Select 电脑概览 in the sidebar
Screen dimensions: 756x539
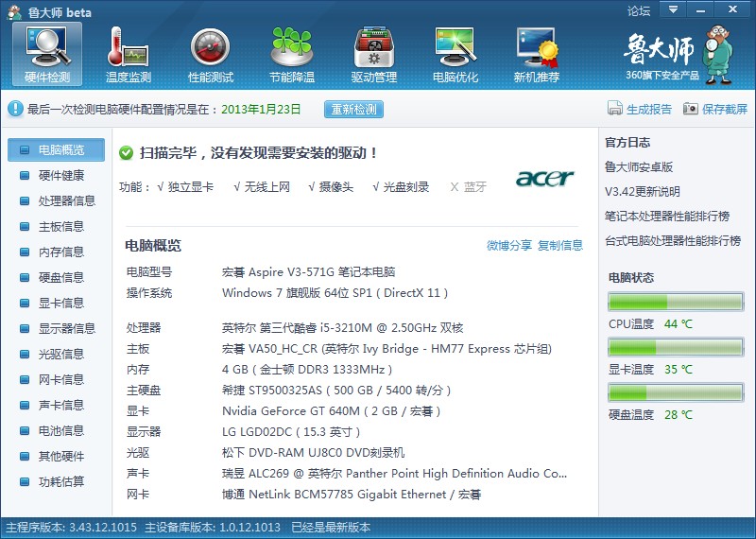point(56,149)
